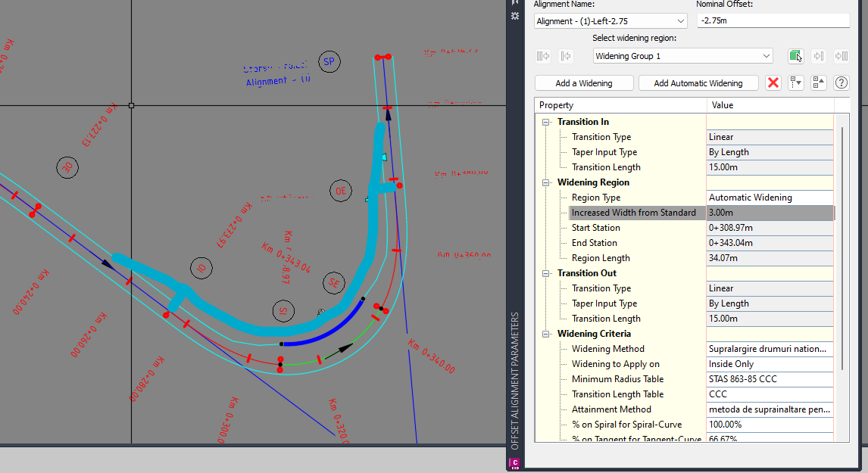Open the Help question mark icon
The image size is (868, 473).
[841, 82]
